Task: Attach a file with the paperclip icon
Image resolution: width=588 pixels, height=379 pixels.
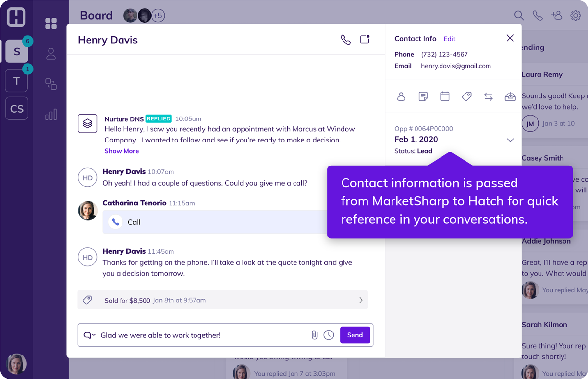Action: coord(314,334)
